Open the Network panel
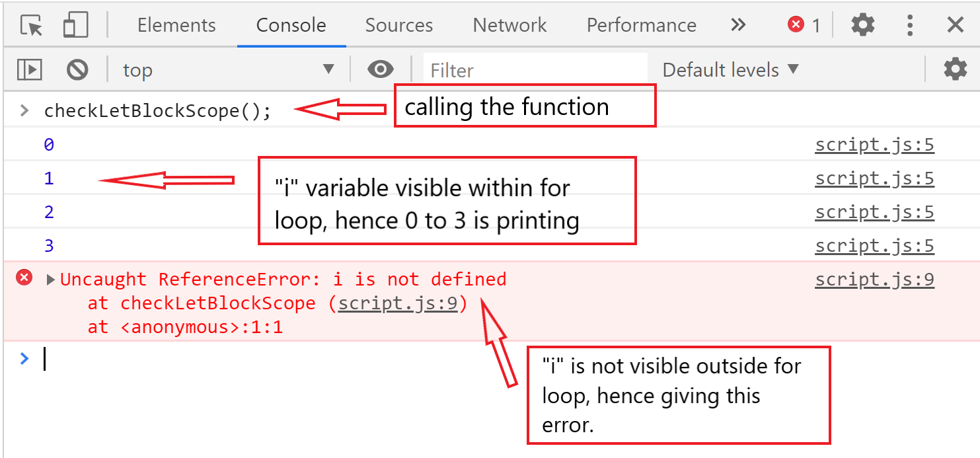 509,24
